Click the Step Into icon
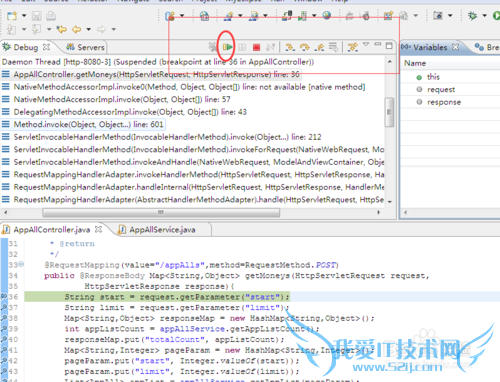This screenshot has height=382, width=500. (290, 47)
